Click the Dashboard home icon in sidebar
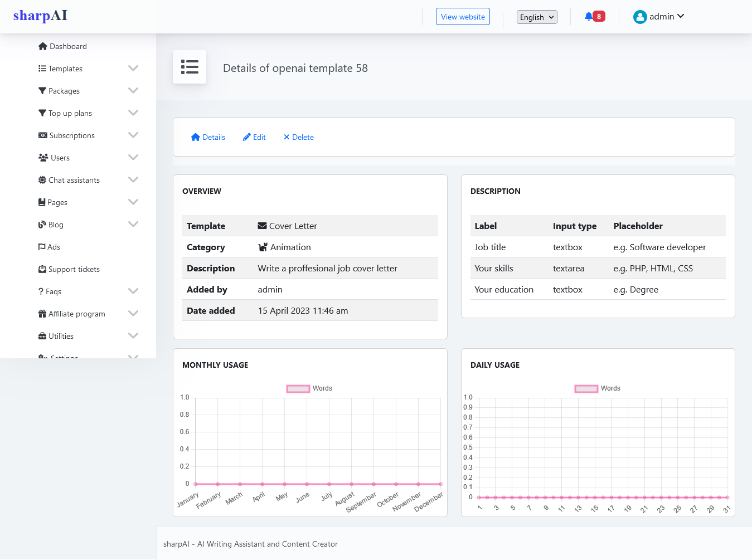This screenshot has width=752, height=560. [43, 46]
